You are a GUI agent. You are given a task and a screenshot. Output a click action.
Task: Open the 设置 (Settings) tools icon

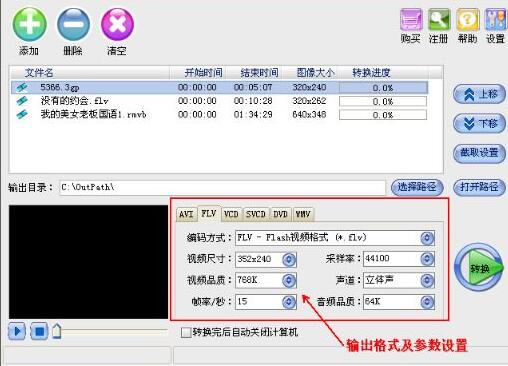tap(495, 20)
